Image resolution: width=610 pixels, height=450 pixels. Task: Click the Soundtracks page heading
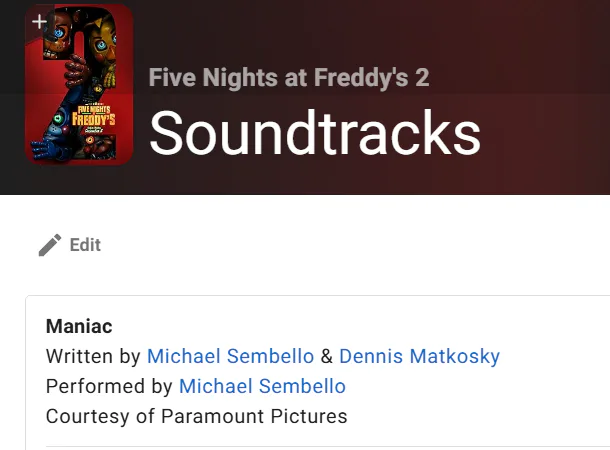click(314, 133)
